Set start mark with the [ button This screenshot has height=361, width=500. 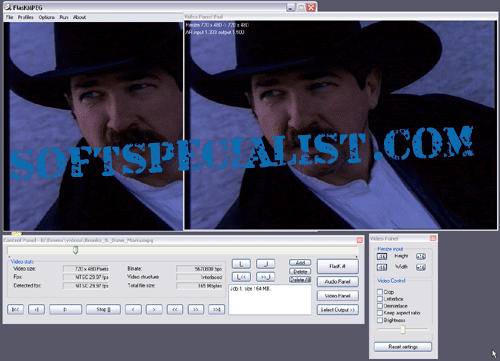(x=241, y=264)
